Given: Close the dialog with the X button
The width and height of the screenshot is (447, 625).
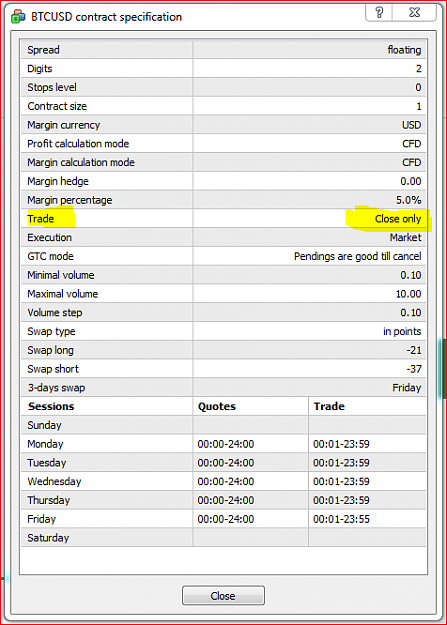Looking at the screenshot, I should pyautogui.click(x=414, y=12).
